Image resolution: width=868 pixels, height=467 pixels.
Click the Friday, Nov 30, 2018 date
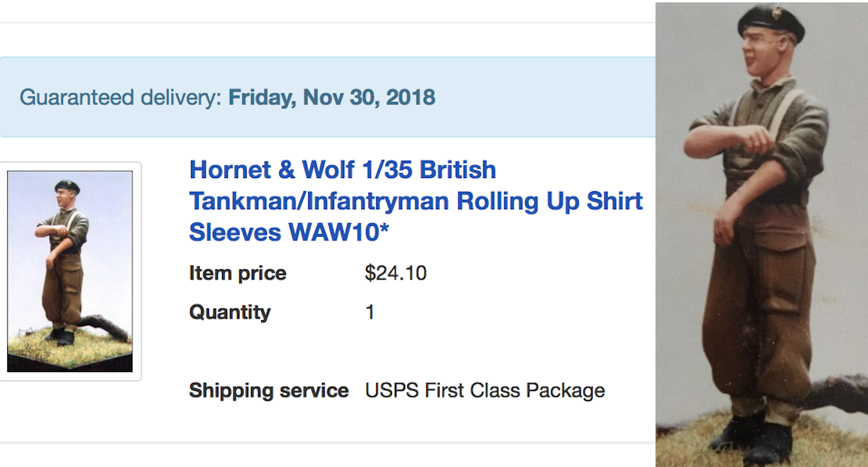point(332,97)
